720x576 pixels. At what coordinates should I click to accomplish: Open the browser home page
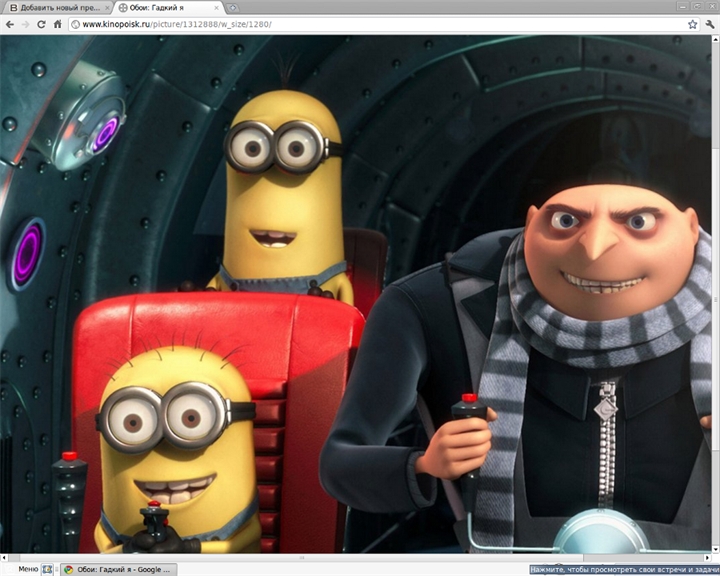click(x=57, y=24)
